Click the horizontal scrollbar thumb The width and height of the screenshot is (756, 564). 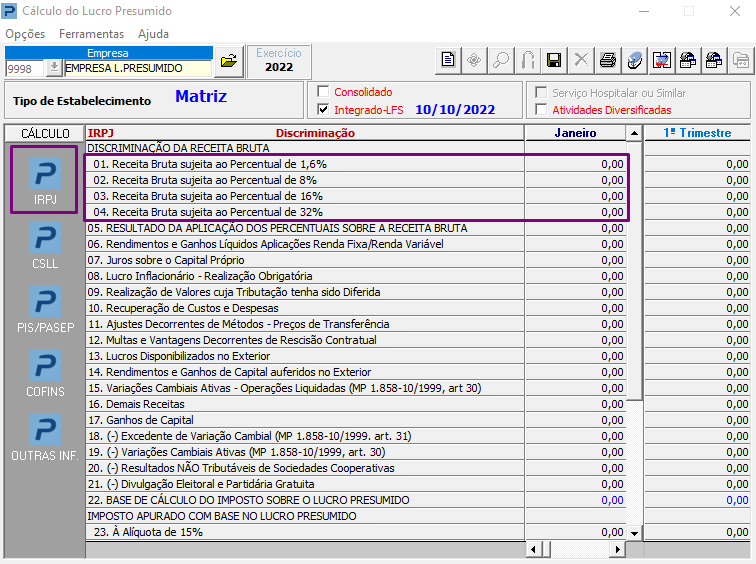545,549
